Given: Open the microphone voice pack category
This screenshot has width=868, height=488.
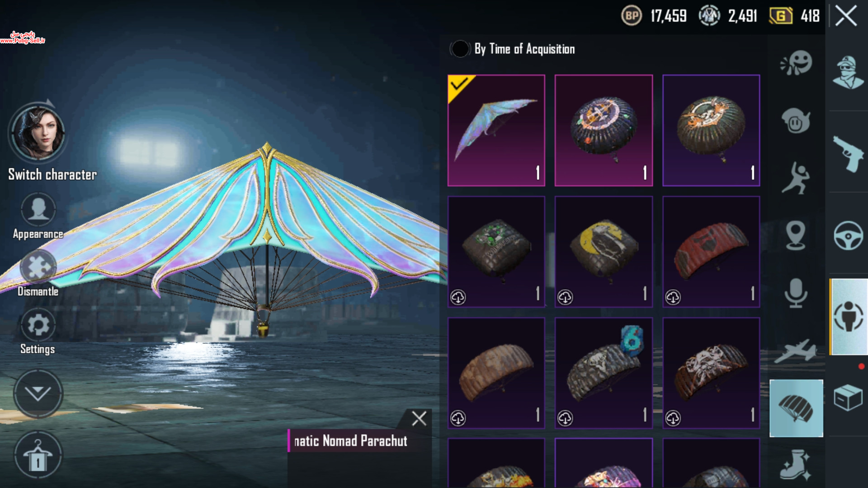Looking at the screenshot, I should pyautogui.click(x=796, y=293).
